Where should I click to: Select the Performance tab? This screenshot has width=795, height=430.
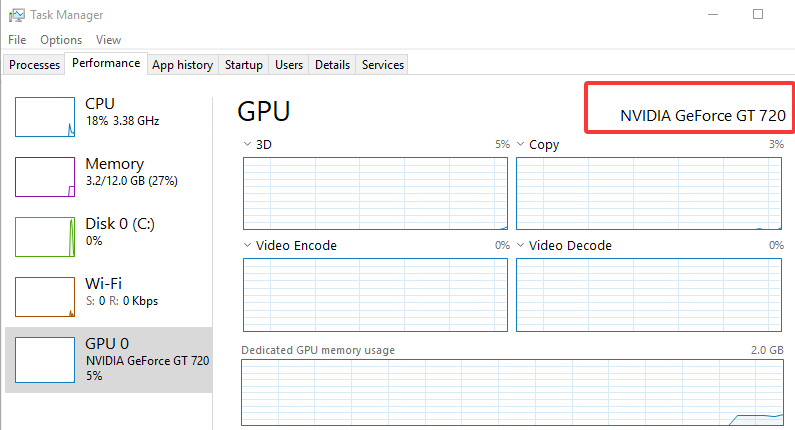(x=106, y=63)
